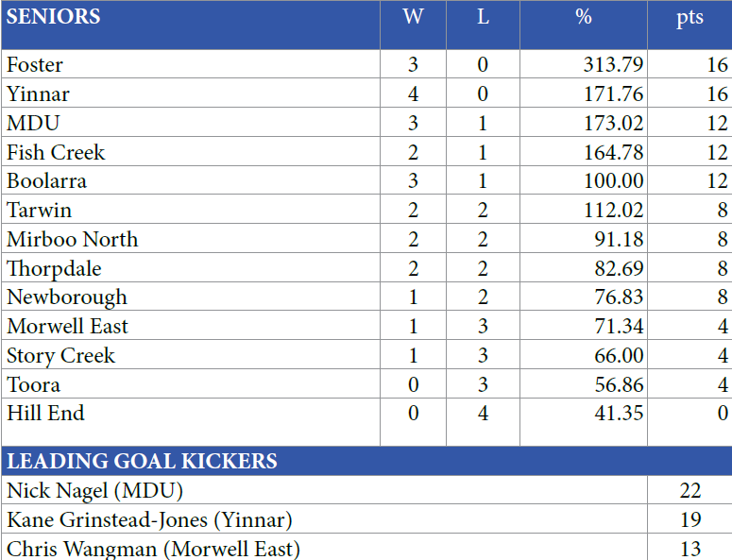Click the L column header
Viewport: 732px width, 560px height.
point(483,17)
